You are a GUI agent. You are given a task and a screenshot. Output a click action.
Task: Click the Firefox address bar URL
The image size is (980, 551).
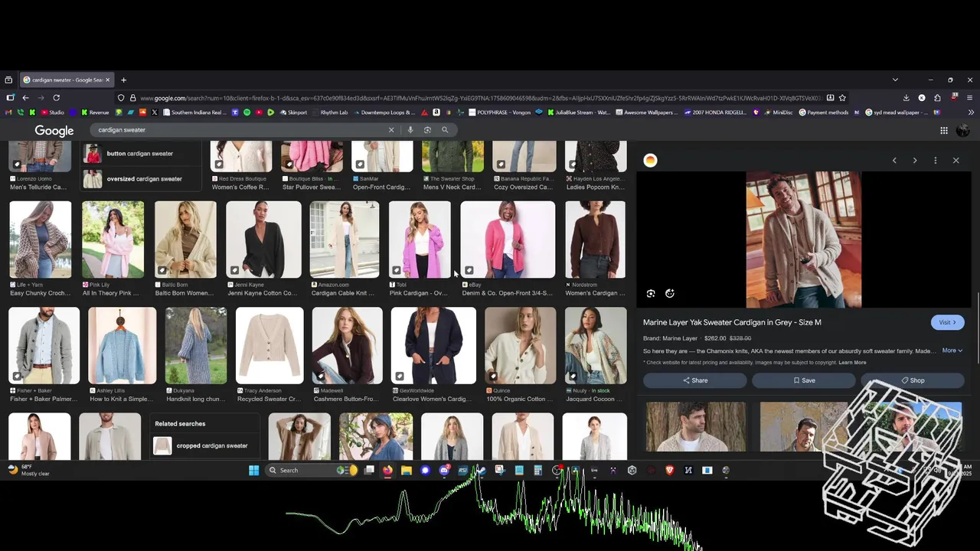481,98
